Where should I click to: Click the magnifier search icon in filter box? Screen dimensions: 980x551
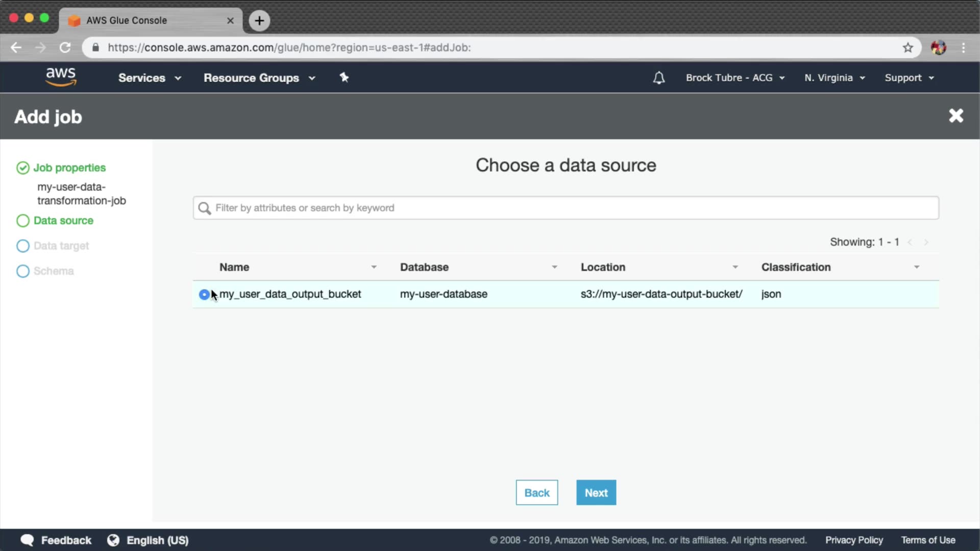[x=205, y=208]
